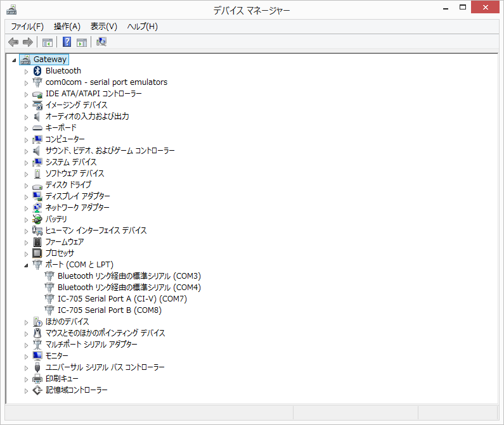504x425 pixels.
Task: Click the イメージング デバイス camera icon
Action: pyautogui.click(x=37, y=105)
